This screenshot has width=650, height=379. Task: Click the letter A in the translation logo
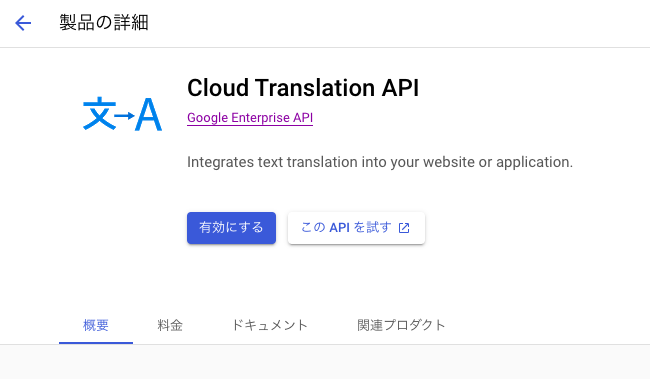(x=148, y=115)
